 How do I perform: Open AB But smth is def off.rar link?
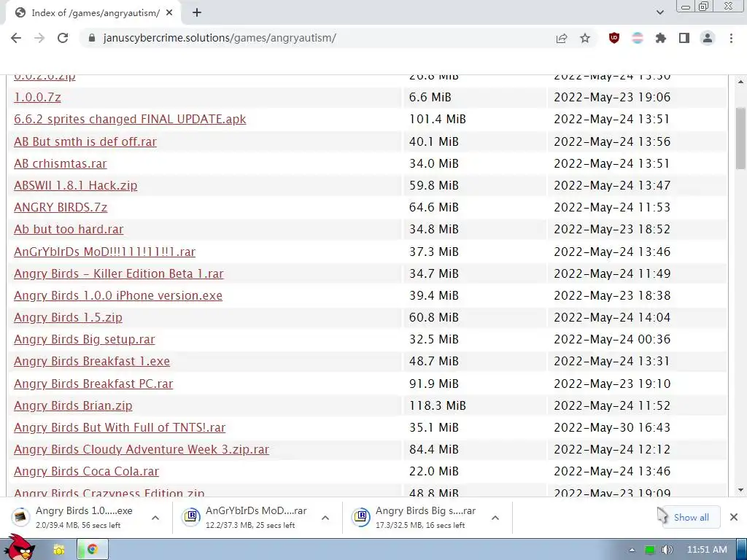[85, 141]
